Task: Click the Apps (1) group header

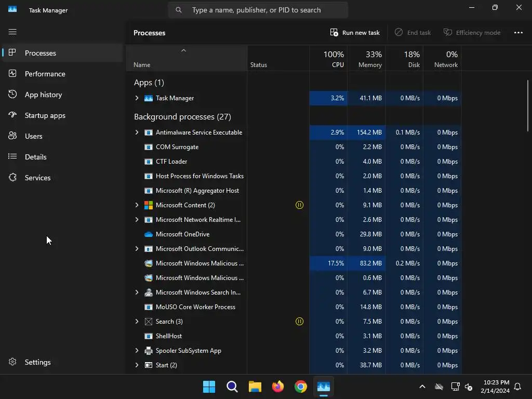Action: 149,83
